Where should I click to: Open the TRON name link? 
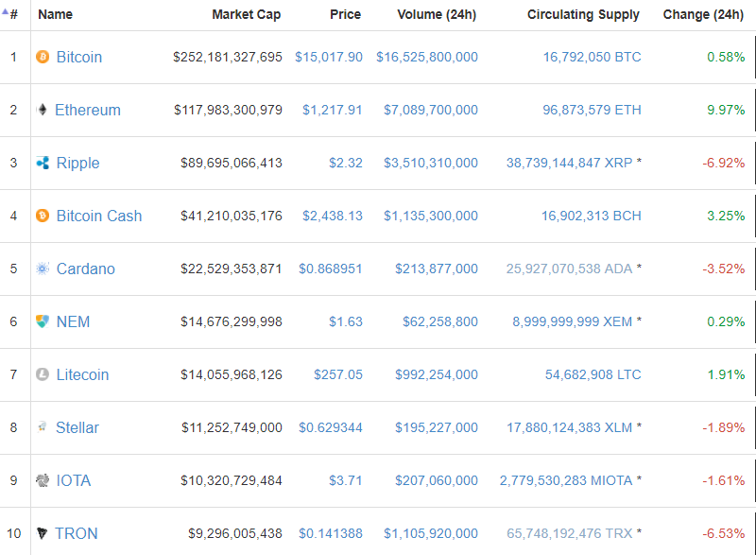[77, 533]
